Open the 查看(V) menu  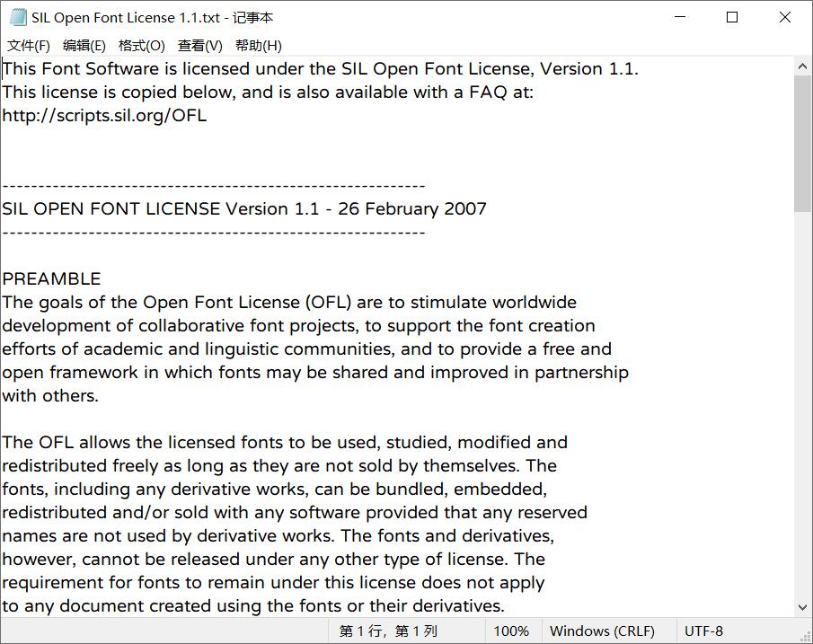click(200, 46)
